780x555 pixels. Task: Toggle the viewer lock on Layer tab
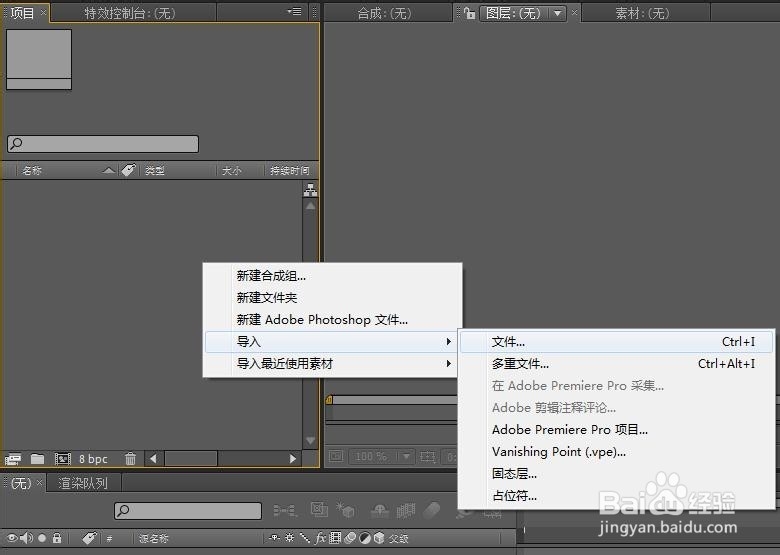[x=469, y=13]
